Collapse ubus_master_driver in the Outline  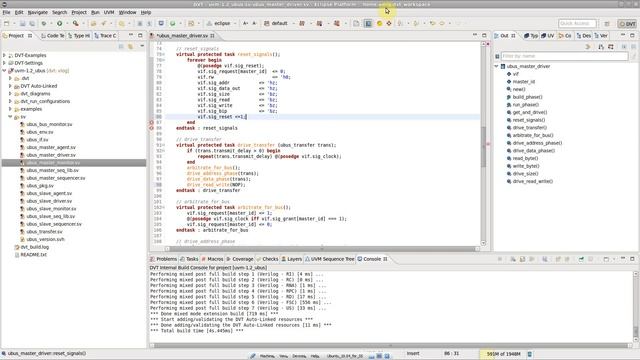click(496, 66)
